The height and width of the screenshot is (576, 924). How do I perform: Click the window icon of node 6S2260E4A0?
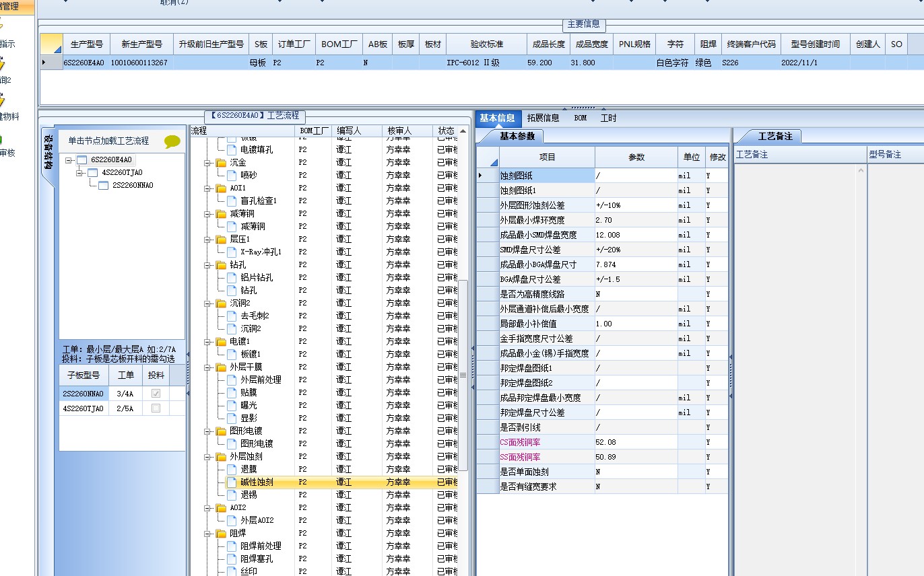(x=82, y=160)
